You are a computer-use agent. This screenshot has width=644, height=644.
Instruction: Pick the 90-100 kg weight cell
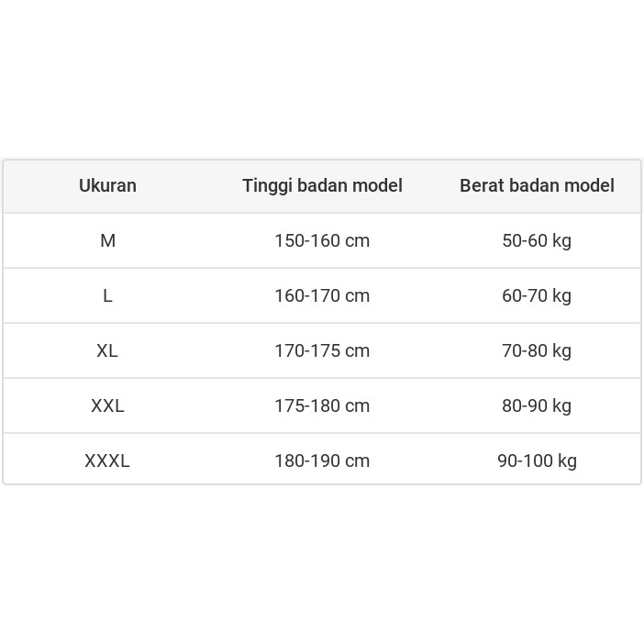tap(537, 461)
